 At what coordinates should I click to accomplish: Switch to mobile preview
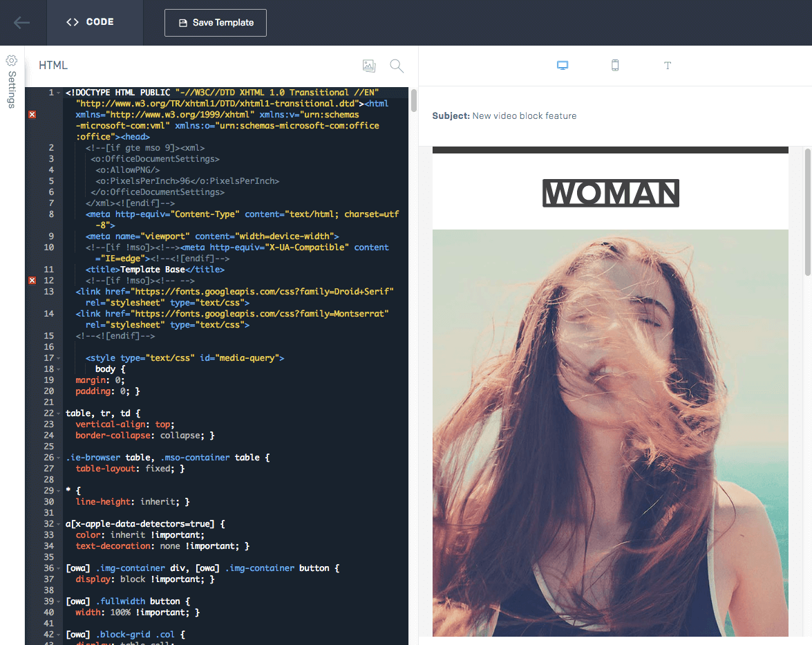click(614, 65)
